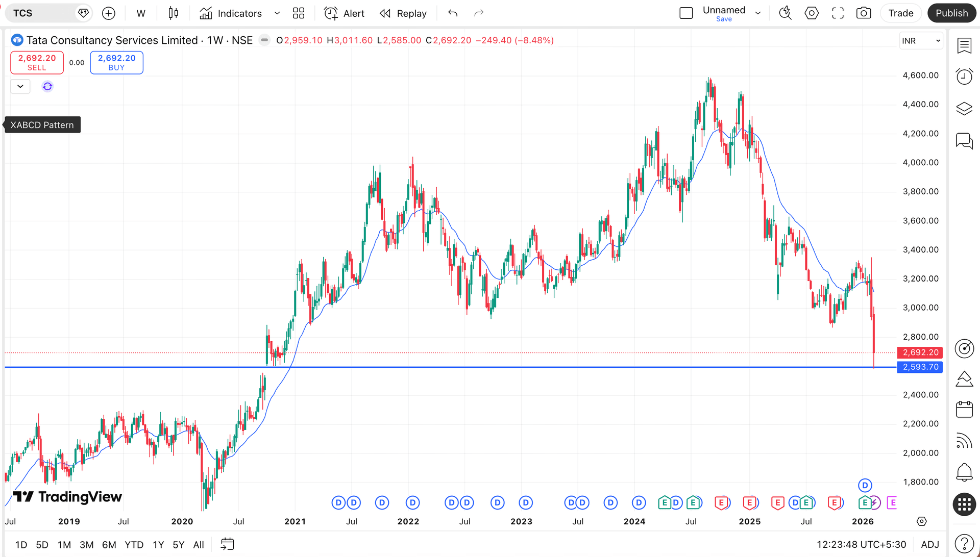Image resolution: width=980 pixels, height=557 pixels.
Task: Select the YTD time range
Action: tap(134, 545)
